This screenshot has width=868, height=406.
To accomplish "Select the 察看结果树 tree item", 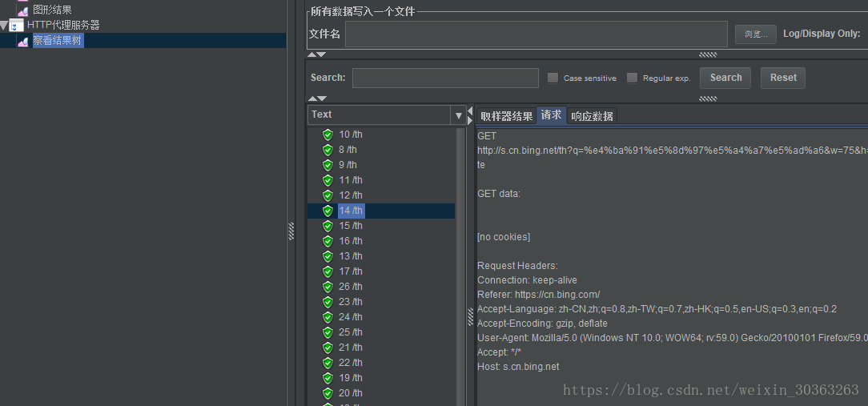I will tap(58, 40).
